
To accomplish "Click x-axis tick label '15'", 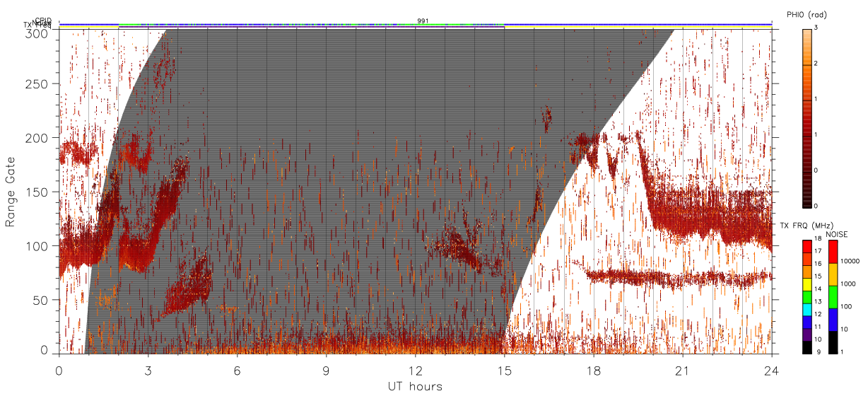I will coord(504,370).
